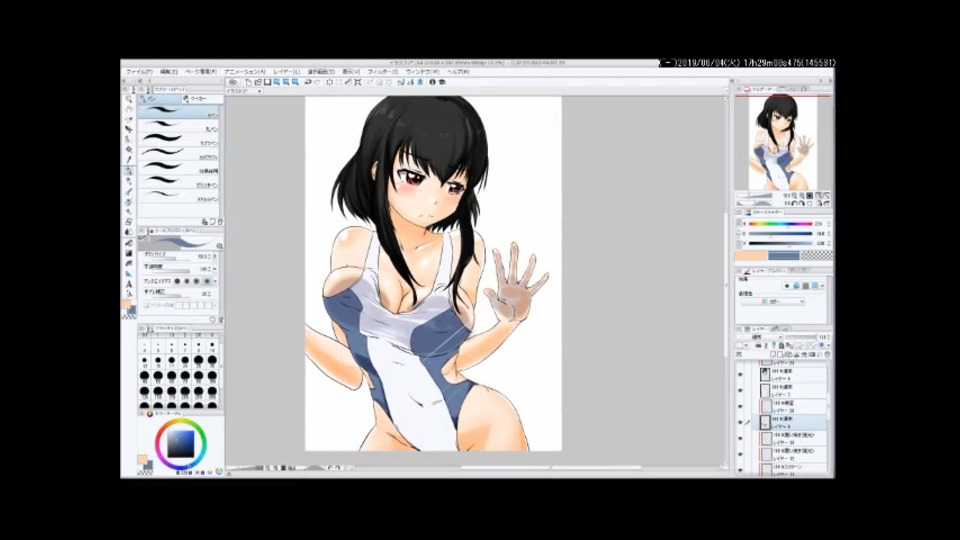This screenshot has width=960, height=540.
Task: Toggle the ベクター吸着 checkbox in Tool Property
Action: pyautogui.click(x=147, y=305)
